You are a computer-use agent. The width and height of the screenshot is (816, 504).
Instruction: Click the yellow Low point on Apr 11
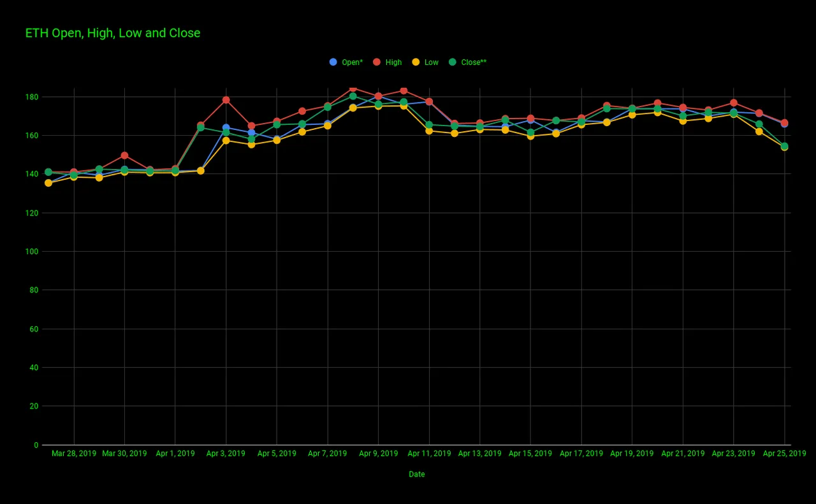(x=429, y=131)
